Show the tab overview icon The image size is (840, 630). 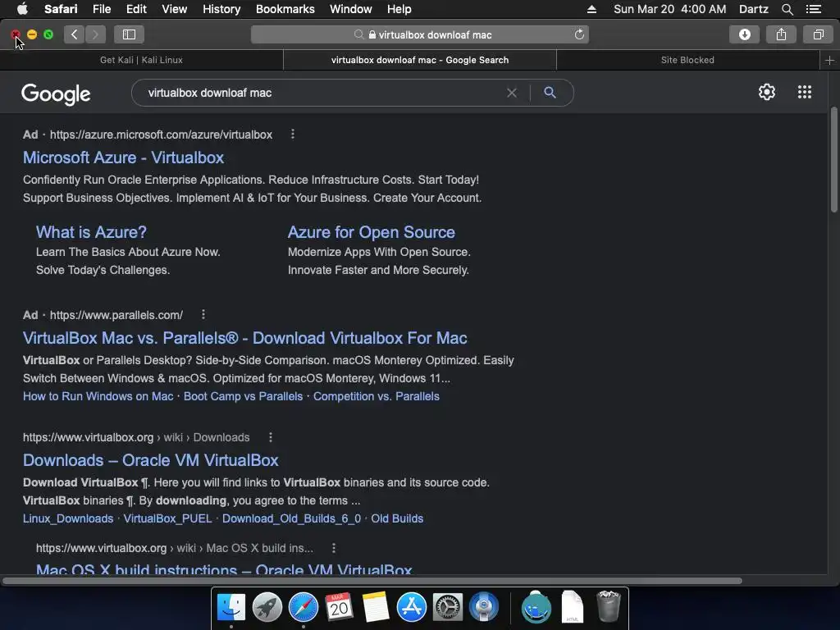[818, 34]
